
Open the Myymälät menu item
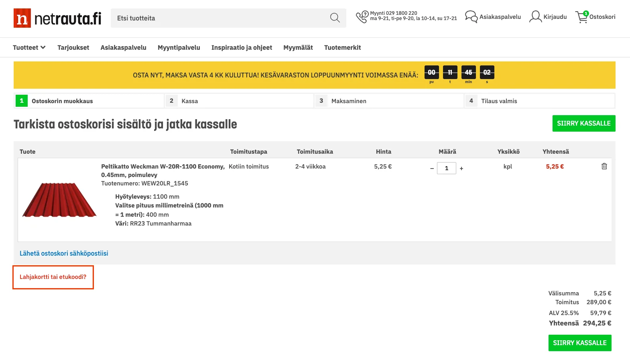tap(298, 47)
